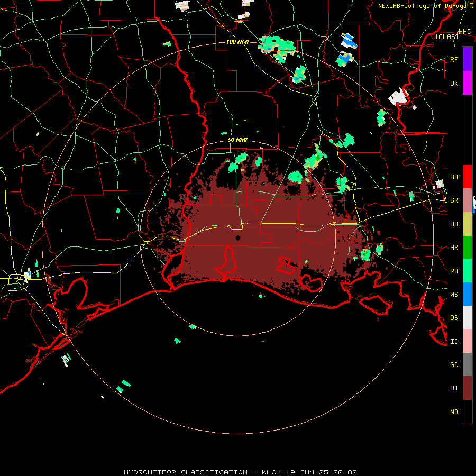This screenshot has width=476, height=476.
Task: Click the DS legend label
Action: (454, 318)
